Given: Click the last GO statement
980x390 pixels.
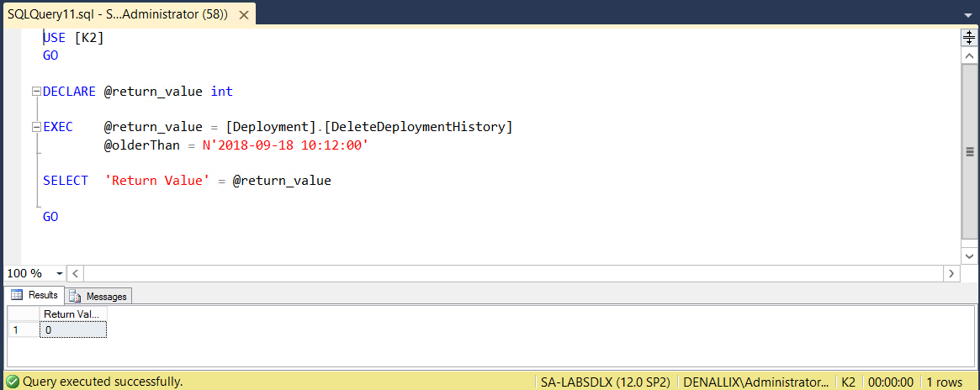Looking at the screenshot, I should click(50, 217).
